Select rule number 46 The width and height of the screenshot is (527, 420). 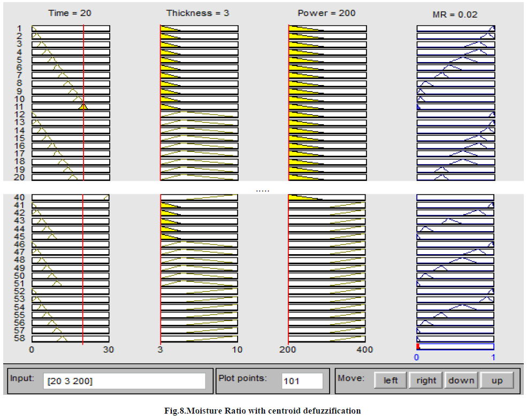click(19, 244)
